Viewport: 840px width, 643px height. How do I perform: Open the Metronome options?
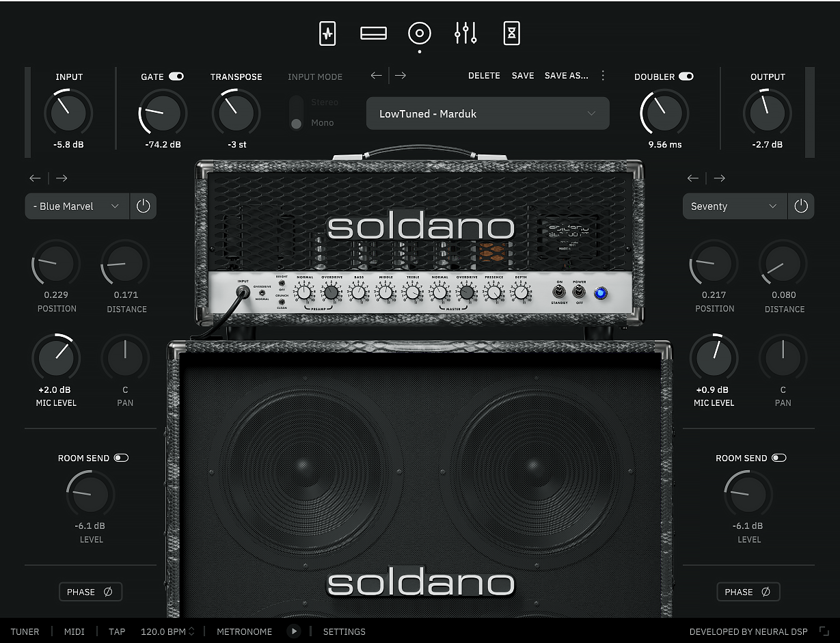[x=245, y=631]
